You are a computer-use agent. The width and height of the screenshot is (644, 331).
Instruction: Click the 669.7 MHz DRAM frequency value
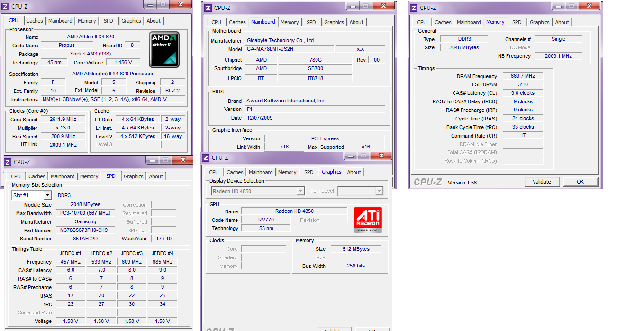click(523, 76)
